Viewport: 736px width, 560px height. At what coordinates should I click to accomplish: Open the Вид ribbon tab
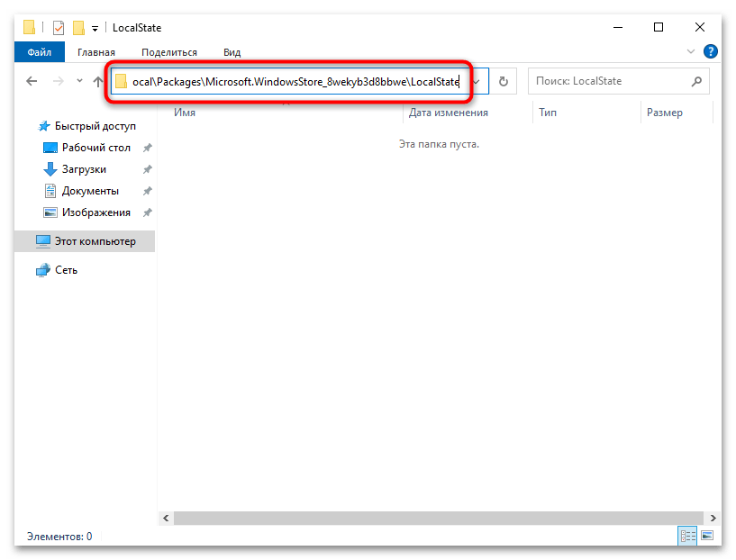pos(232,52)
